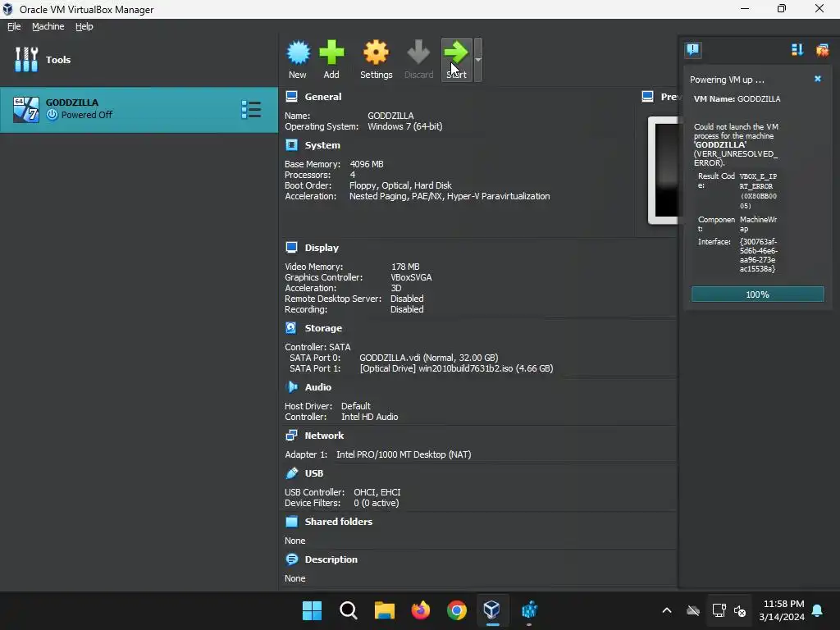Click the 100% progress bar

(x=757, y=294)
